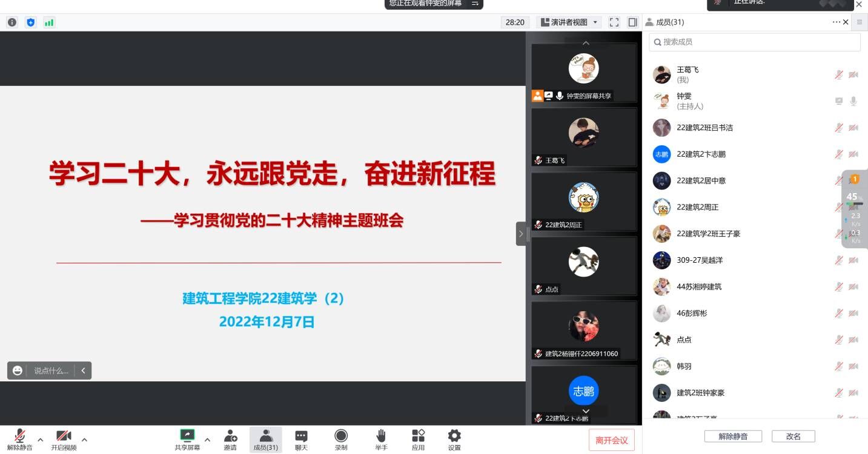Viewport: 868px width, 454px height.
Task: Toggle the 成员(31) members panel
Action: click(265, 439)
